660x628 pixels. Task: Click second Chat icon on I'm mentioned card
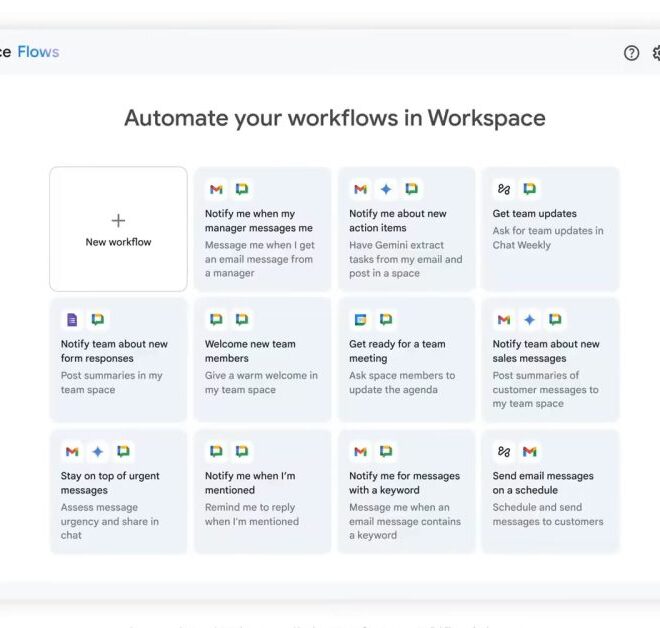pos(242,452)
